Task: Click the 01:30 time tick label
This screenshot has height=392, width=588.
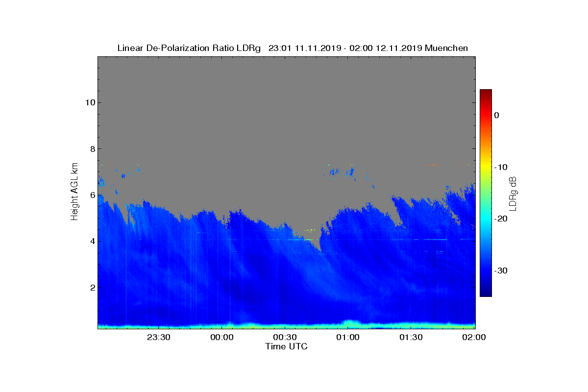Action: (412, 337)
